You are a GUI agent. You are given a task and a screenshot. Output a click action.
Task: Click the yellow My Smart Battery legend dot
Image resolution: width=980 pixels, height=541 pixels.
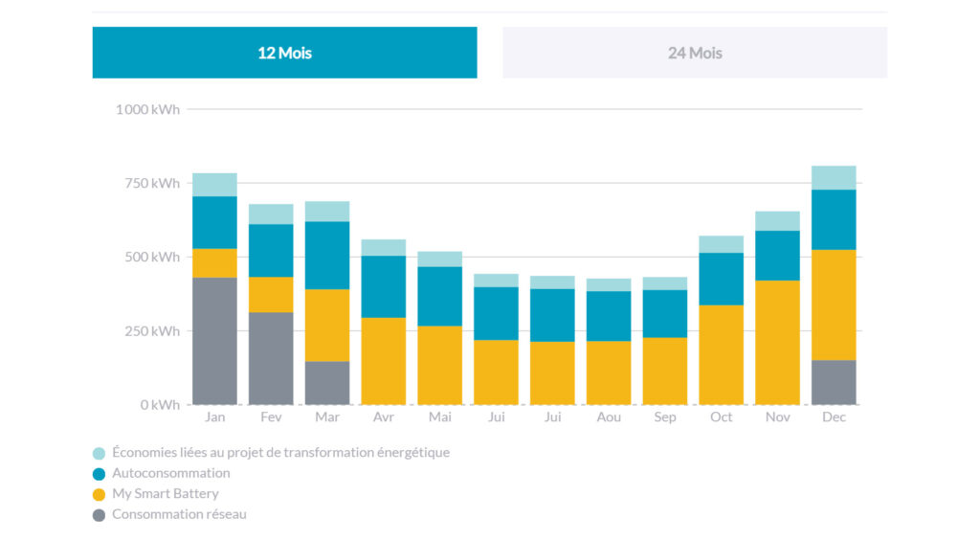(100, 495)
